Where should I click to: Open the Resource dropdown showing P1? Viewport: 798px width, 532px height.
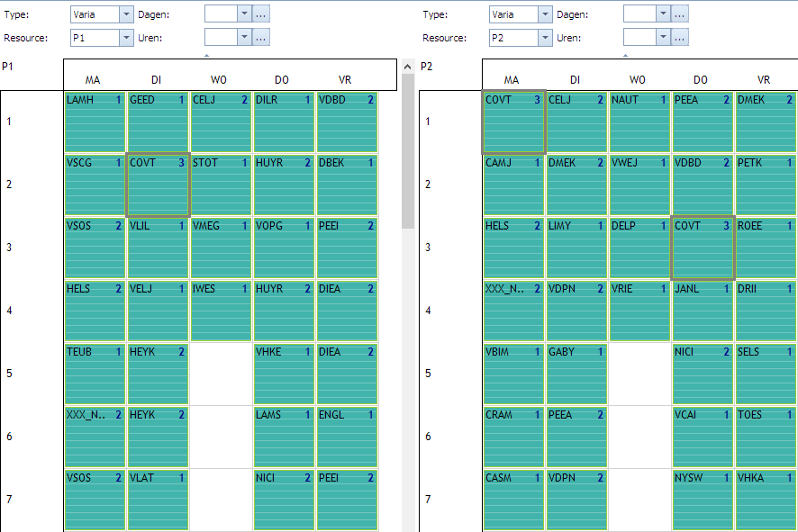click(126, 38)
